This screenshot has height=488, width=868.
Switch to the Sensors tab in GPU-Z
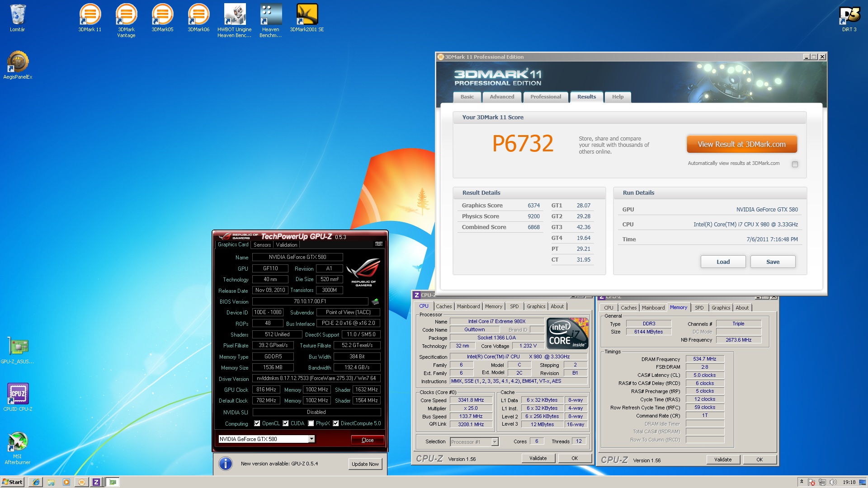(262, 245)
